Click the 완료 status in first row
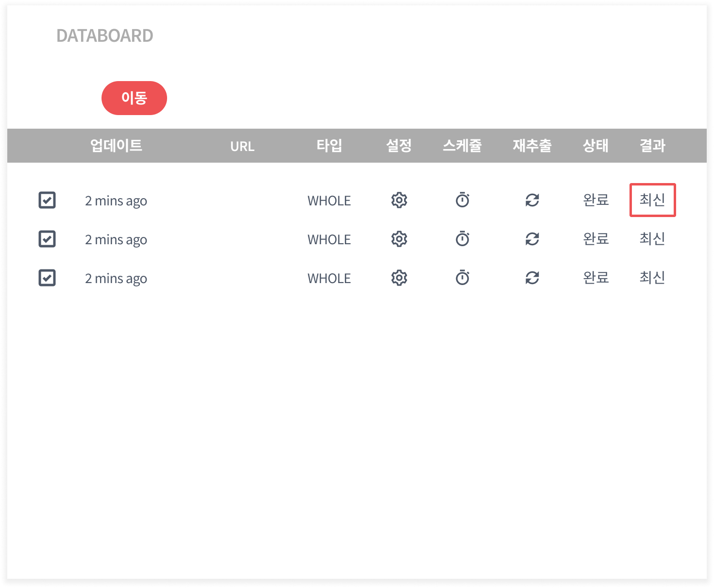 pyautogui.click(x=595, y=200)
